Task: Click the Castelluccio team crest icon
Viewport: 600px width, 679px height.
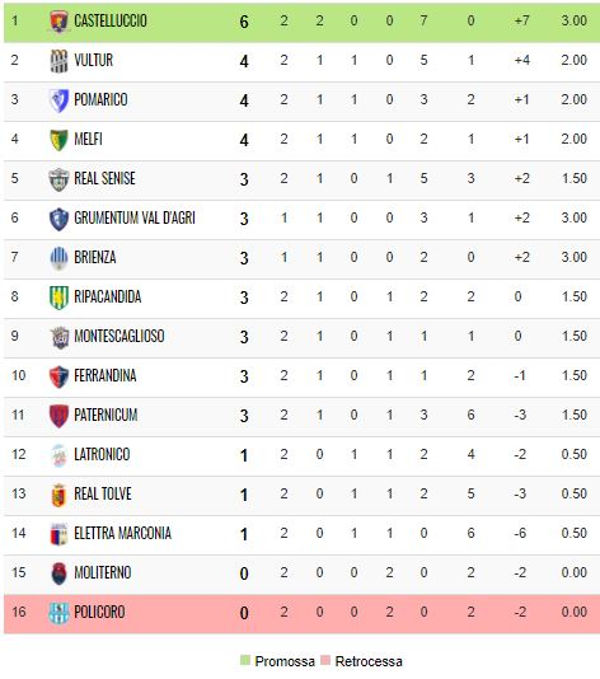Action: pos(59,21)
